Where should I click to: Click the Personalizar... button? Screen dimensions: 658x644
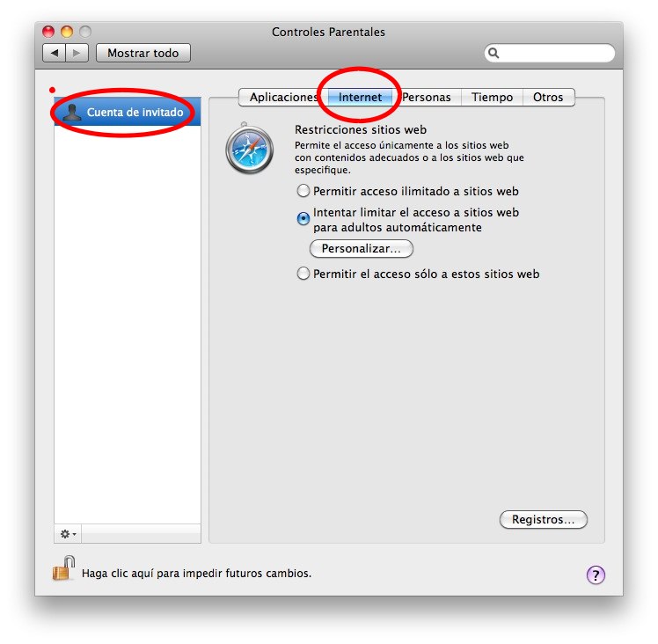[362, 248]
